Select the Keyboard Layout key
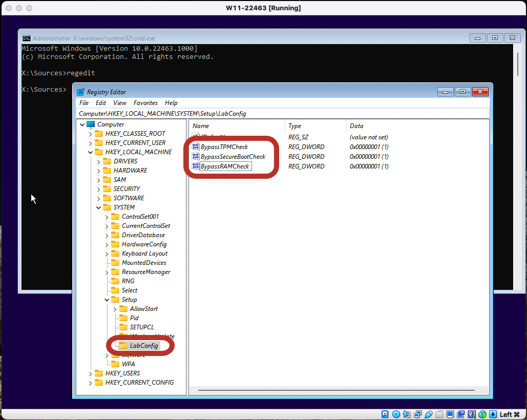 [144, 254]
